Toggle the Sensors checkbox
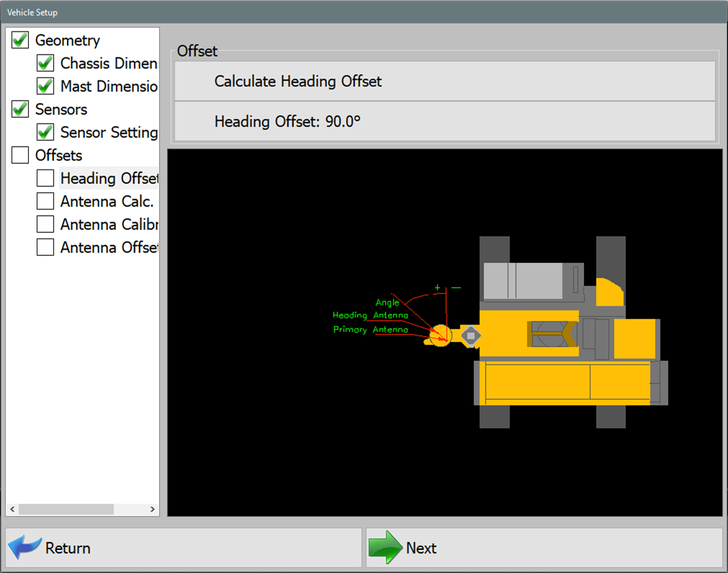The height and width of the screenshot is (573, 728). [20, 109]
